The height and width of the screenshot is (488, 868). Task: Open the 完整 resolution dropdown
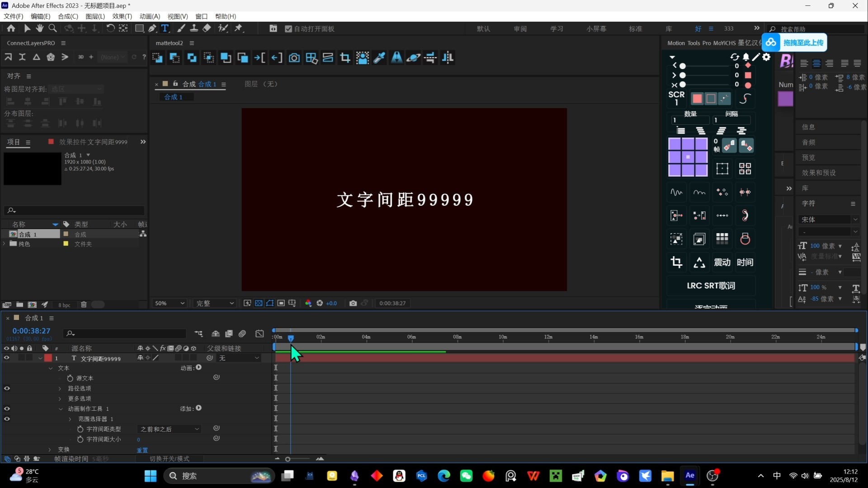point(215,303)
